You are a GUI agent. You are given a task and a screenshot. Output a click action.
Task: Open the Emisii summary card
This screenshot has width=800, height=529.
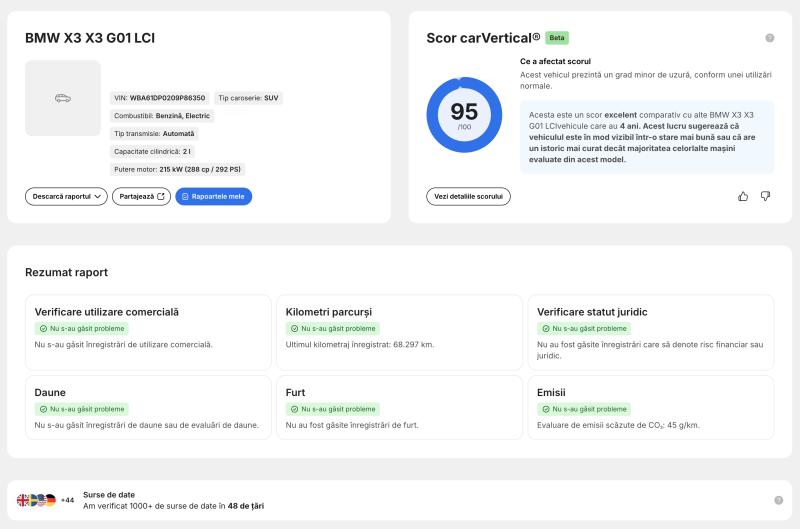[651, 408]
